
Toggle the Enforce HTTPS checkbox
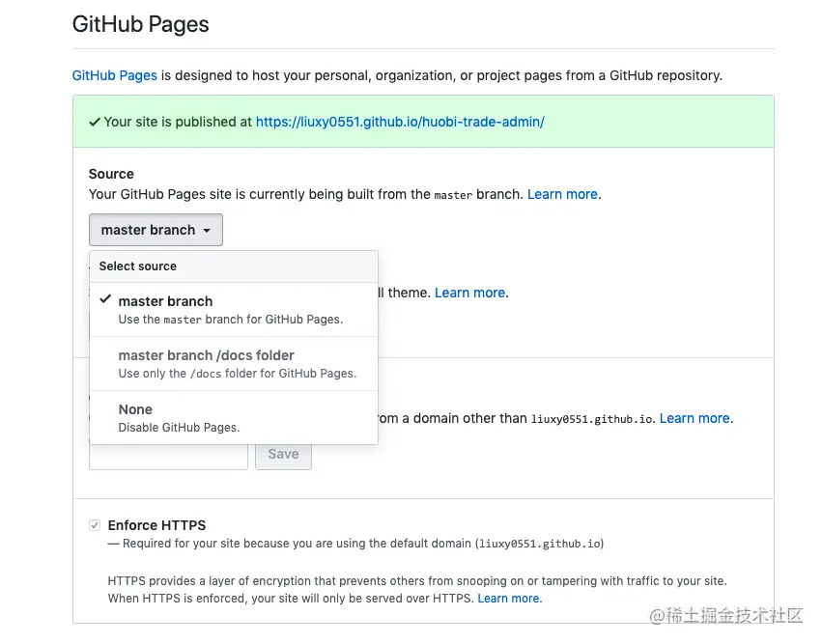pyautogui.click(x=95, y=525)
